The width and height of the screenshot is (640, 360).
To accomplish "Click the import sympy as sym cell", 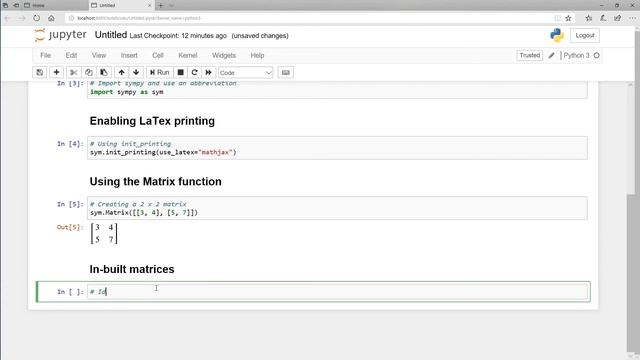I will click(x=337, y=89).
